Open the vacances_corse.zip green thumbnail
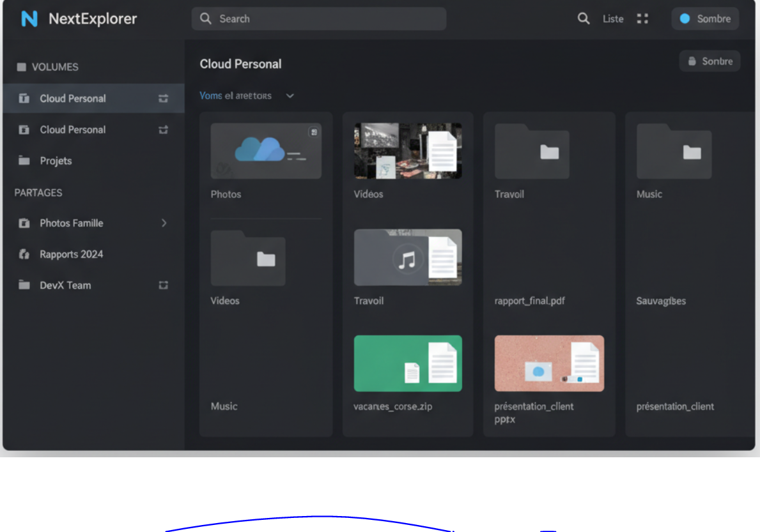760x532 pixels. pyautogui.click(x=408, y=363)
